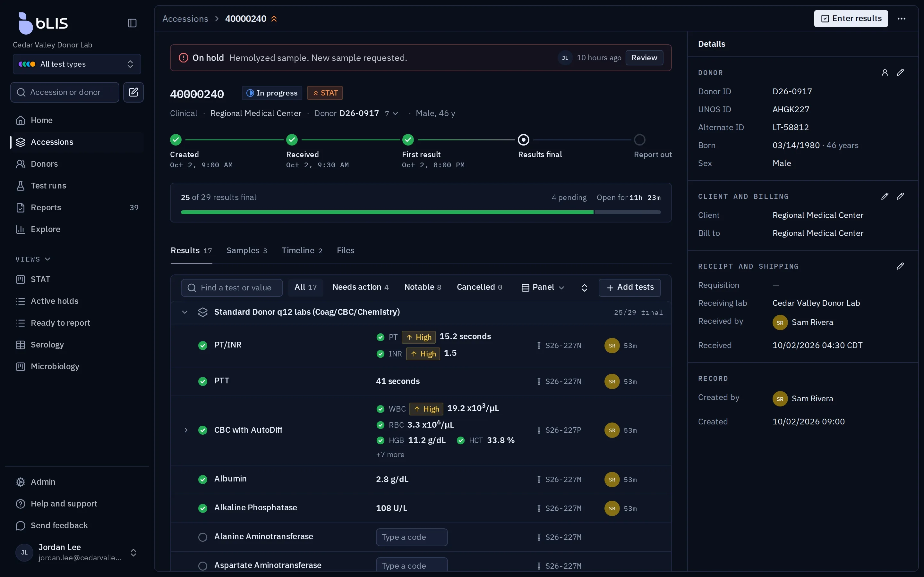The image size is (924, 577).
Task: Click the results final progress bar
Action: tap(421, 212)
